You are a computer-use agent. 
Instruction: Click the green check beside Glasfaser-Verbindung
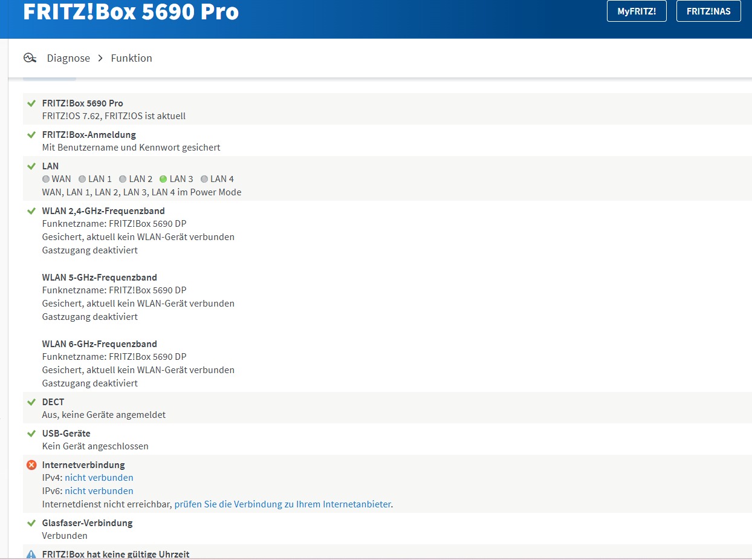click(31, 523)
